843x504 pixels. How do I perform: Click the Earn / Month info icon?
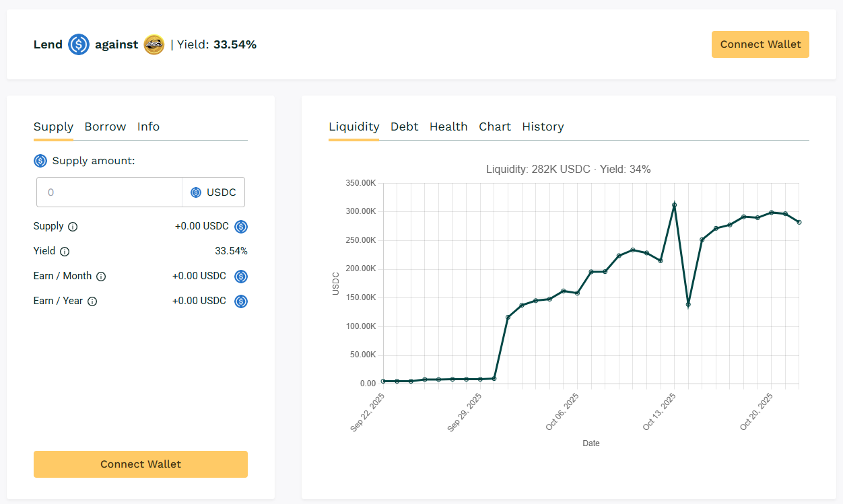(101, 277)
